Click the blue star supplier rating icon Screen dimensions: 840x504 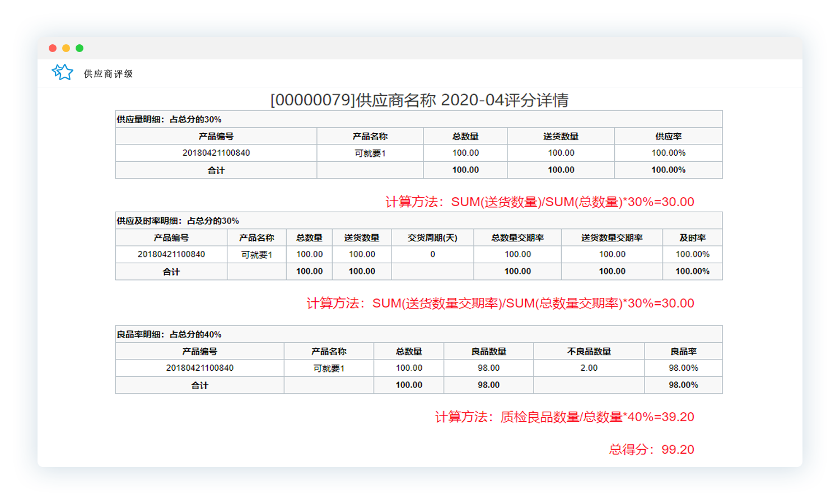coord(62,72)
